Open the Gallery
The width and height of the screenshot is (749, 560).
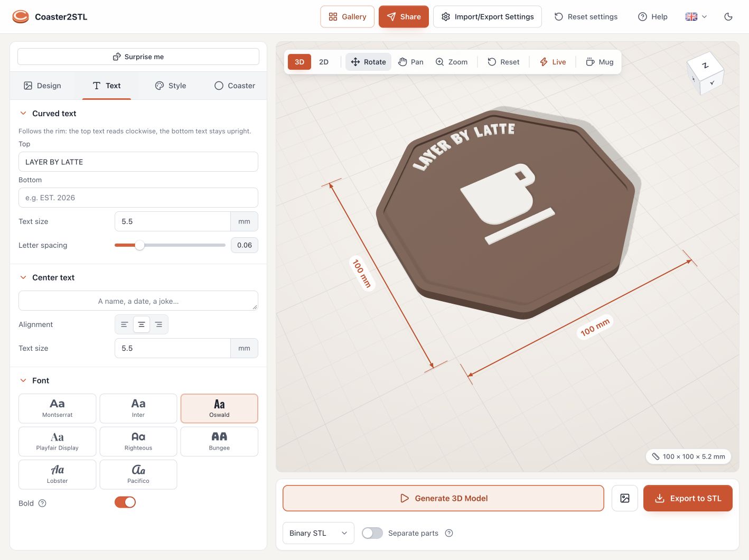(348, 17)
